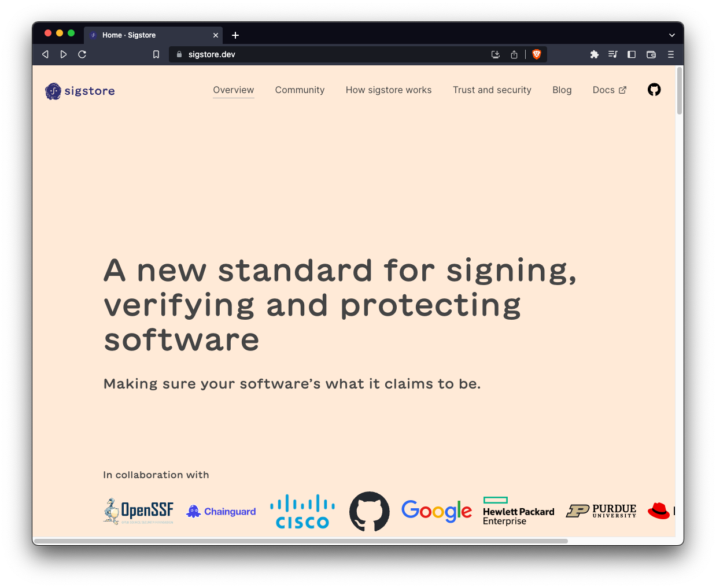Open the Brave Shields lion icon
This screenshot has width=716, height=588.
pyautogui.click(x=537, y=54)
